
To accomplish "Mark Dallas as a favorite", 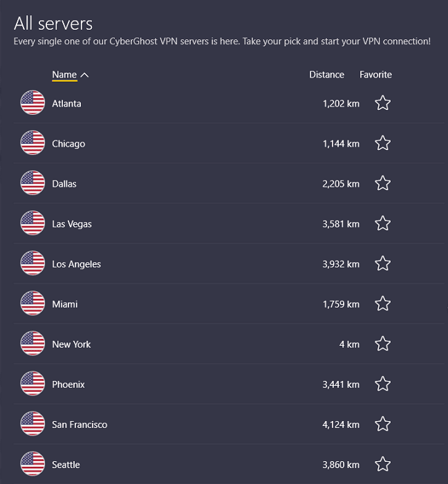I will point(382,183).
